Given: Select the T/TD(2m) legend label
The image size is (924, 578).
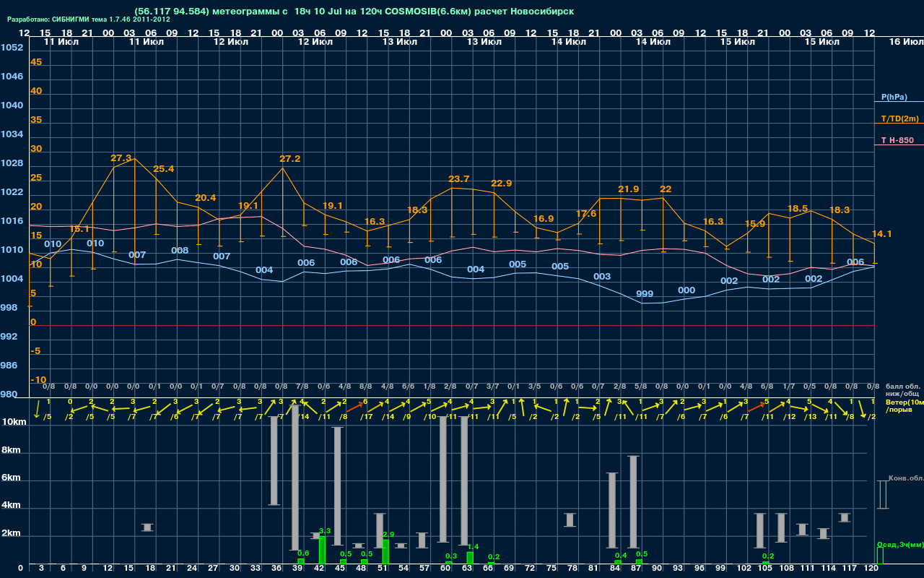Looking at the screenshot, I should pyautogui.click(x=899, y=118).
